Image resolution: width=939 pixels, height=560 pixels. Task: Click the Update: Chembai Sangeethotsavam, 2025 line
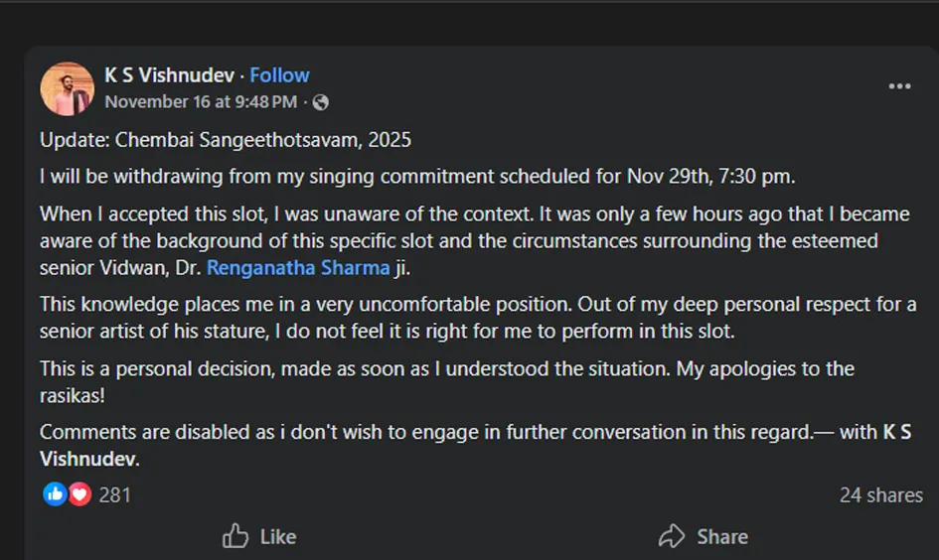pos(226,140)
